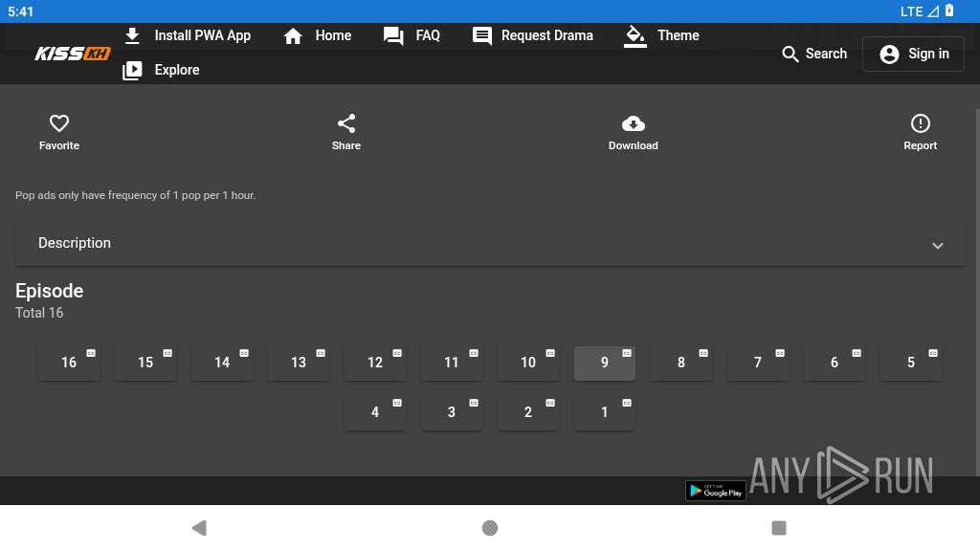Choose episode 5

(911, 363)
